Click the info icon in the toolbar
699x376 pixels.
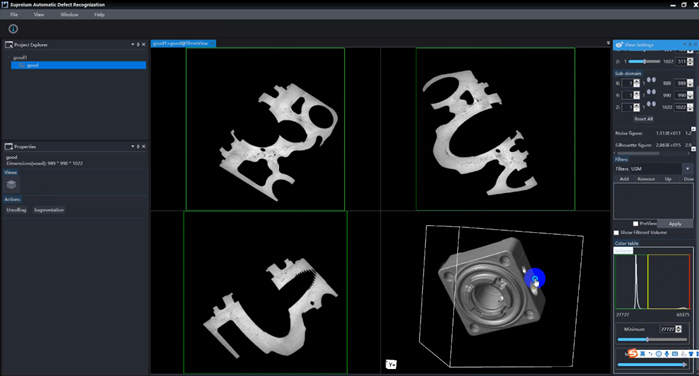point(13,29)
